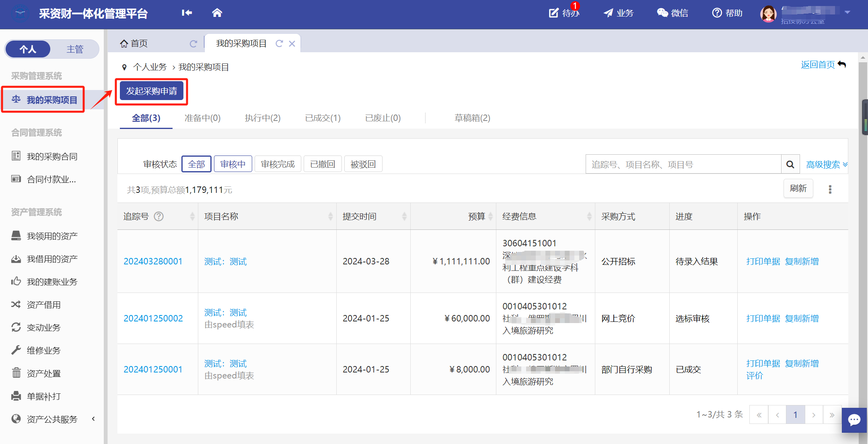
Task: Open tracking number 202403280001 link
Action: [x=153, y=261]
